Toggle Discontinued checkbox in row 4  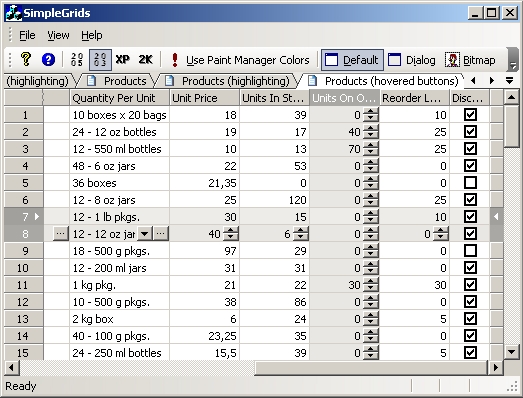[x=470, y=165]
